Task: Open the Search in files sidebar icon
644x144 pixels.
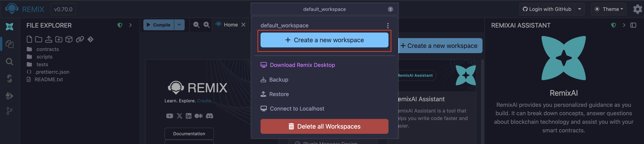Action: click(10, 62)
